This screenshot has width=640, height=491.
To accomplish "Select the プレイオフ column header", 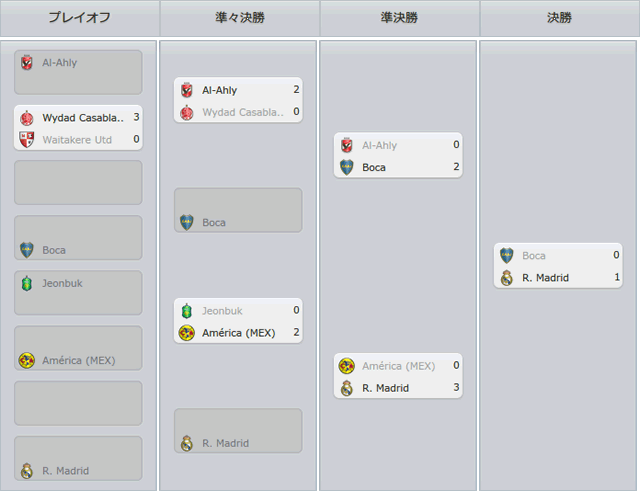I will 80,18.
